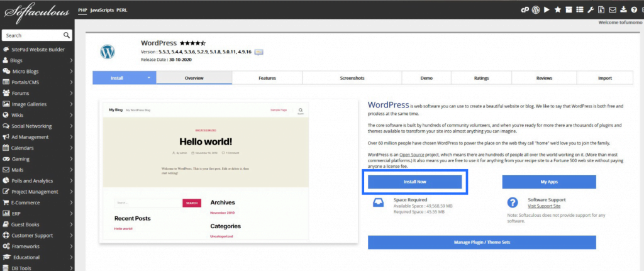The height and width of the screenshot is (271, 644).
Task: Switch to the Screenshots tab
Action: point(352,77)
